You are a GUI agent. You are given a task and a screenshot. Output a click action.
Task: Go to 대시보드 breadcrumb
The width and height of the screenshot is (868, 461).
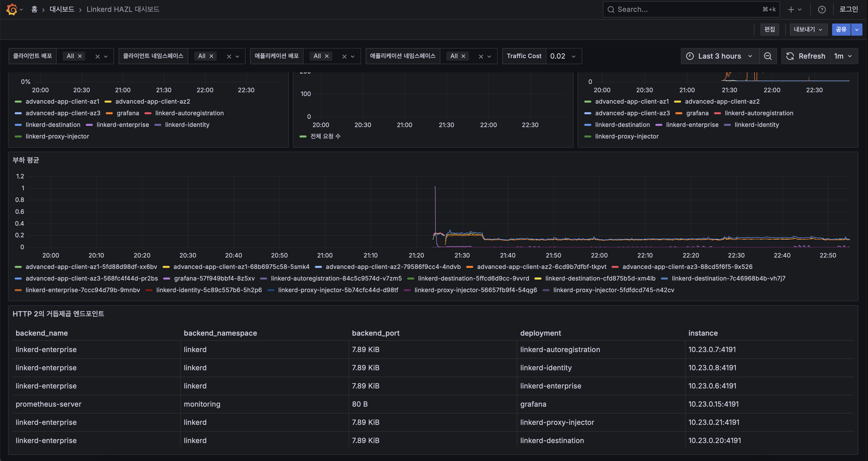[x=62, y=9]
